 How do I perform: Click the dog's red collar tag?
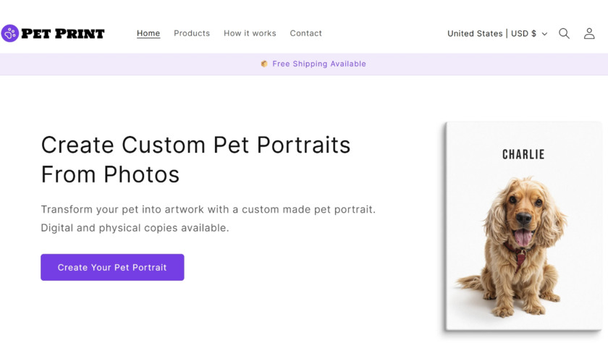520,259
